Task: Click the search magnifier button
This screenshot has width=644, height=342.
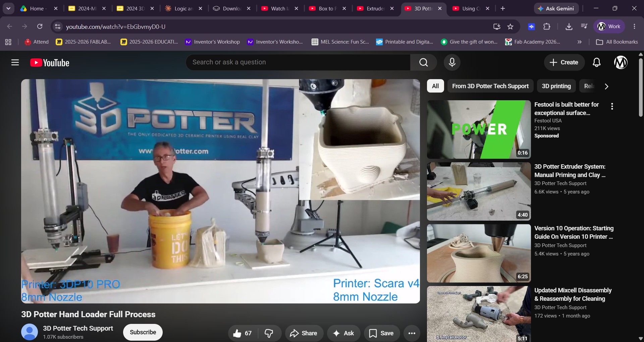Action: click(x=423, y=62)
